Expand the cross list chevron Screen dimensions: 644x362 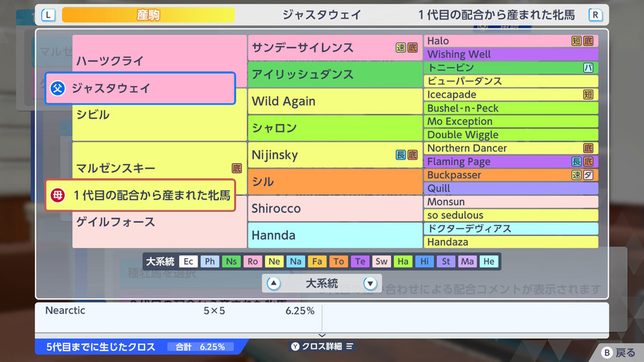click(x=322, y=336)
